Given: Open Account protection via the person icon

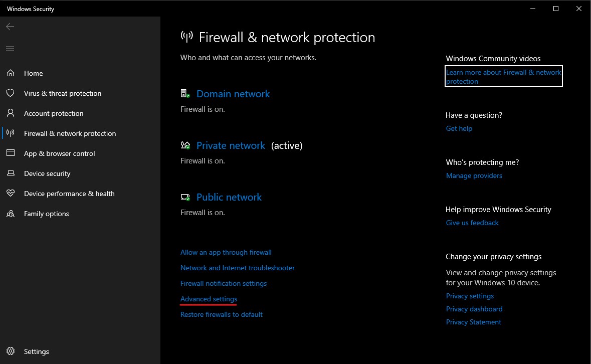Looking at the screenshot, I should pyautogui.click(x=11, y=113).
